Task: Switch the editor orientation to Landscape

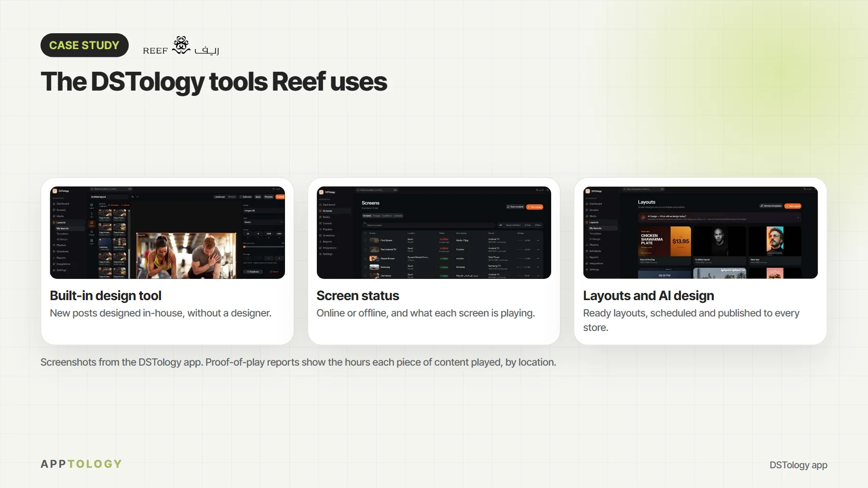Action: [220, 197]
